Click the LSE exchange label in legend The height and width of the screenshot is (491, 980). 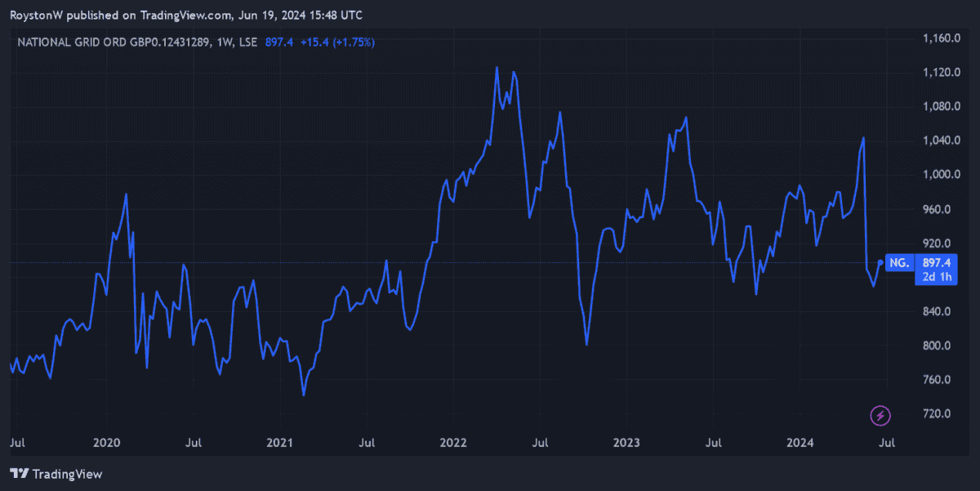pyautogui.click(x=247, y=42)
